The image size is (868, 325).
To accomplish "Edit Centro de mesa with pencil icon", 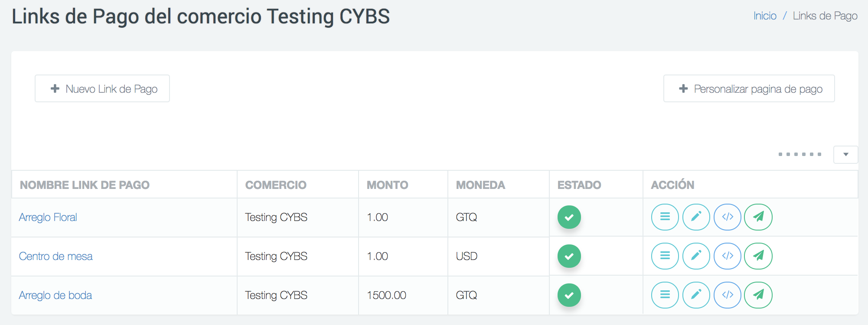I will tap(696, 256).
